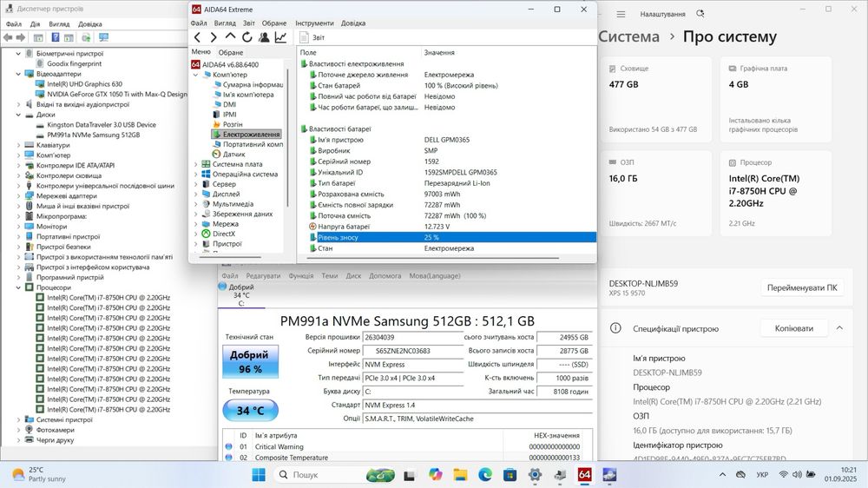The height and width of the screenshot is (488, 868).
Task: Expand Системна плата node in AIDA64
Action: click(x=195, y=164)
